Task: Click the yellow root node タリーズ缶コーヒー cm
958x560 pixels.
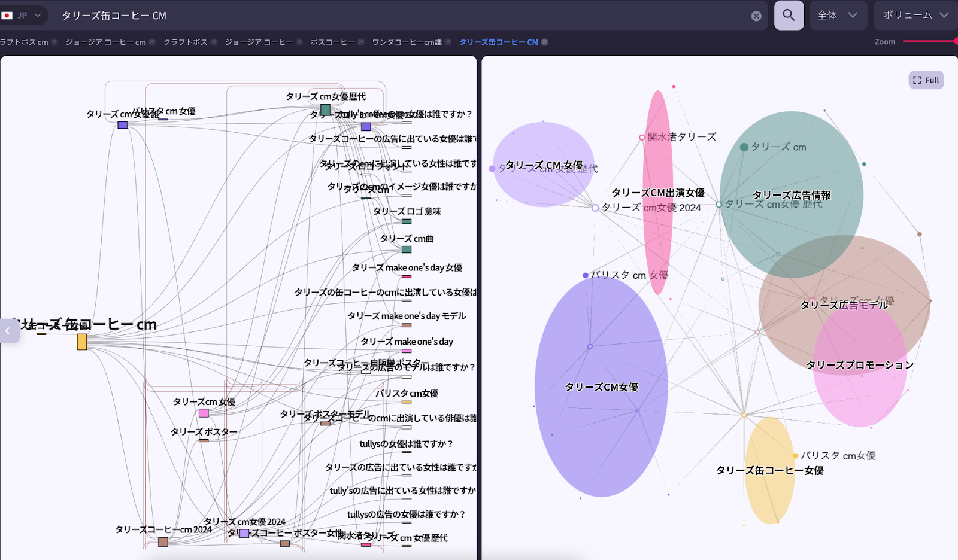Action: pyautogui.click(x=82, y=342)
